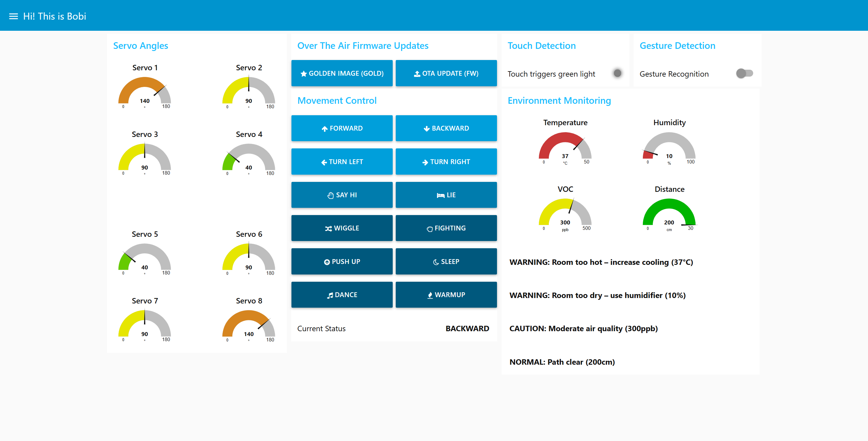This screenshot has height=441, width=868.
Task: Click the up arrow icon on FORWARD
Action: coord(325,128)
